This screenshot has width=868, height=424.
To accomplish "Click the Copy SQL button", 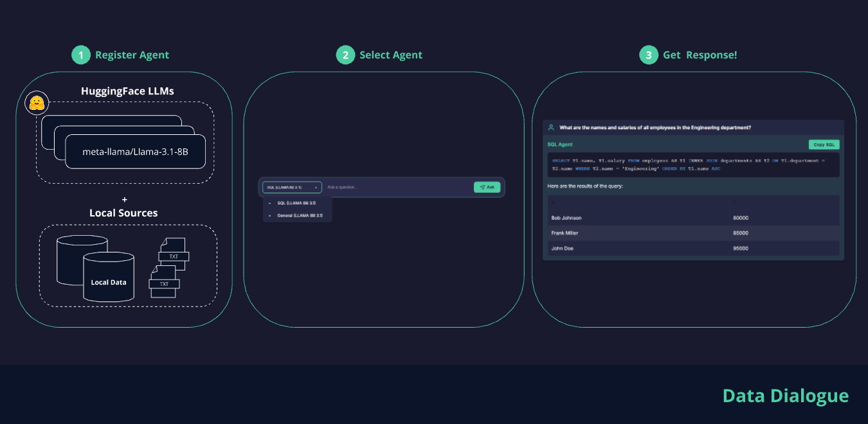I will [824, 145].
